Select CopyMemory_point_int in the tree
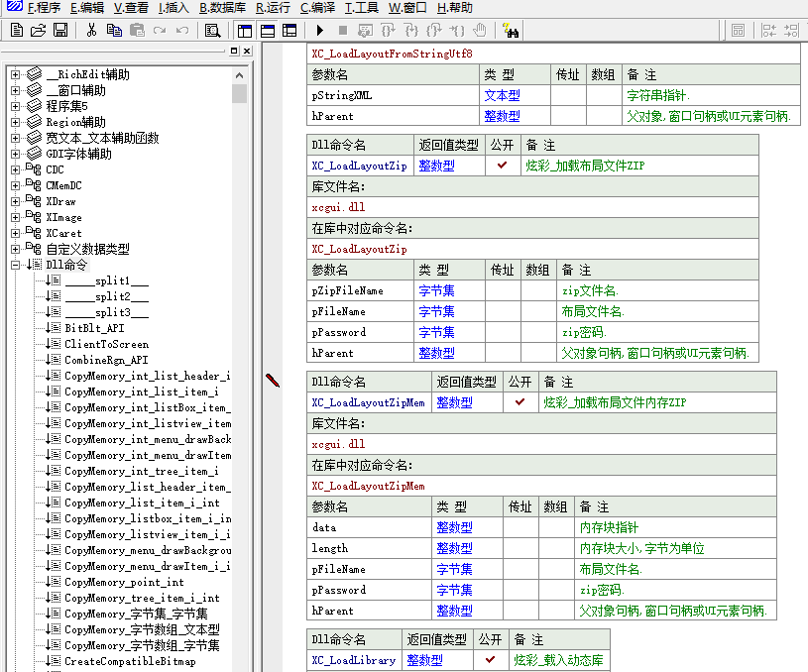The image size is (808, 672). pos(124,583)
